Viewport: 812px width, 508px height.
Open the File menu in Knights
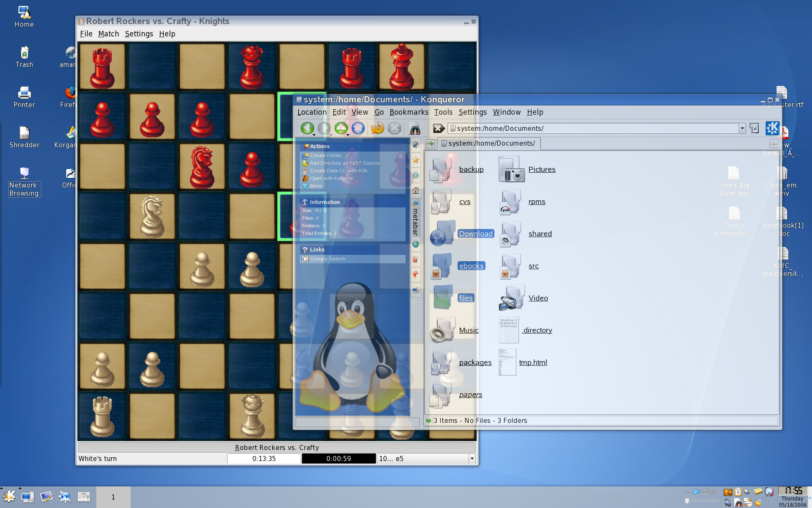(x=86, y=34)
